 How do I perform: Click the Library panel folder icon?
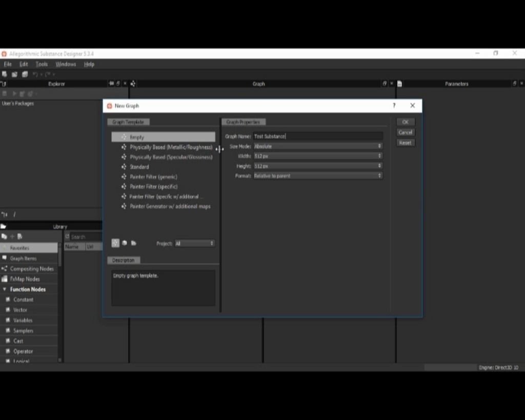(4, 227)
